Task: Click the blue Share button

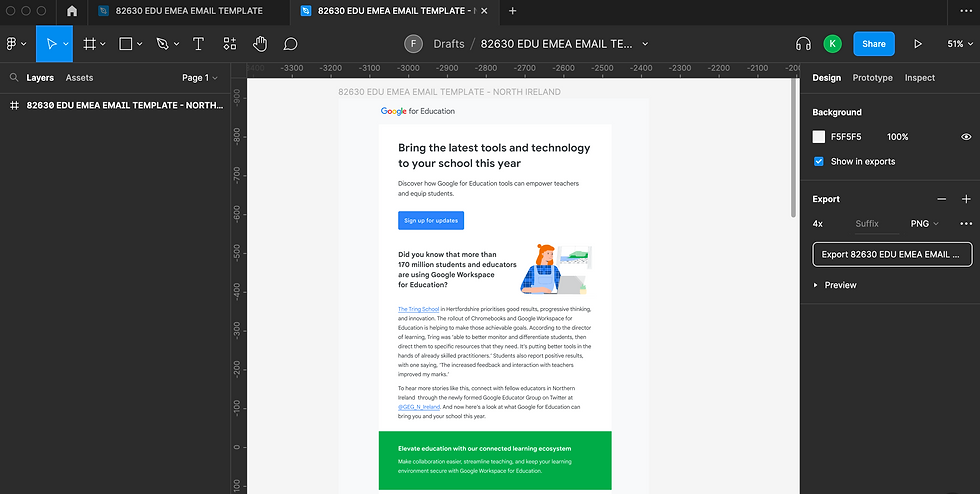Action: (874, 44)
